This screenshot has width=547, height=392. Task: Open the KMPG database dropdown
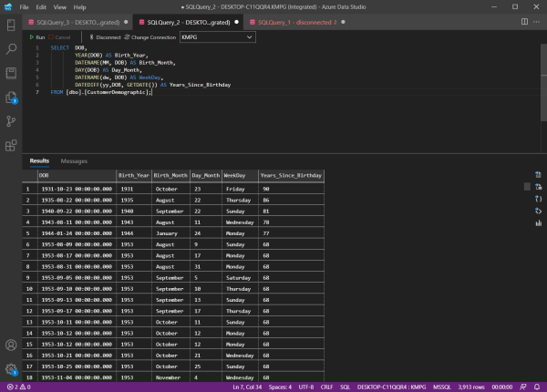tap(217, 37)
